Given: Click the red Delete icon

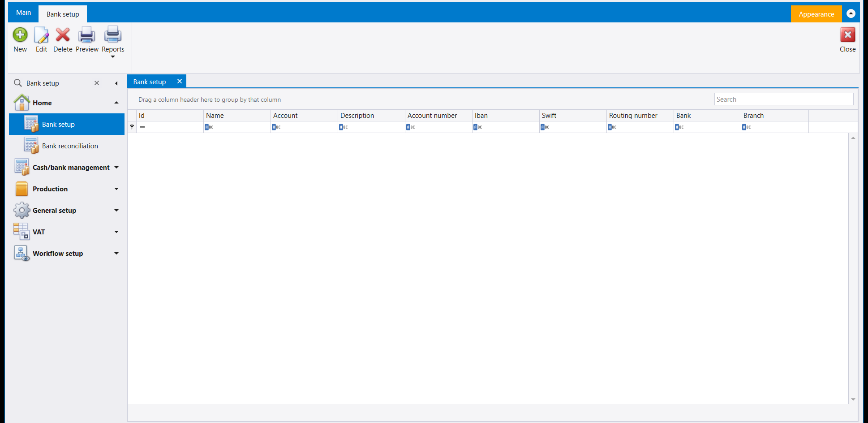Looking at the screenshot, I should tap(63, 35).
